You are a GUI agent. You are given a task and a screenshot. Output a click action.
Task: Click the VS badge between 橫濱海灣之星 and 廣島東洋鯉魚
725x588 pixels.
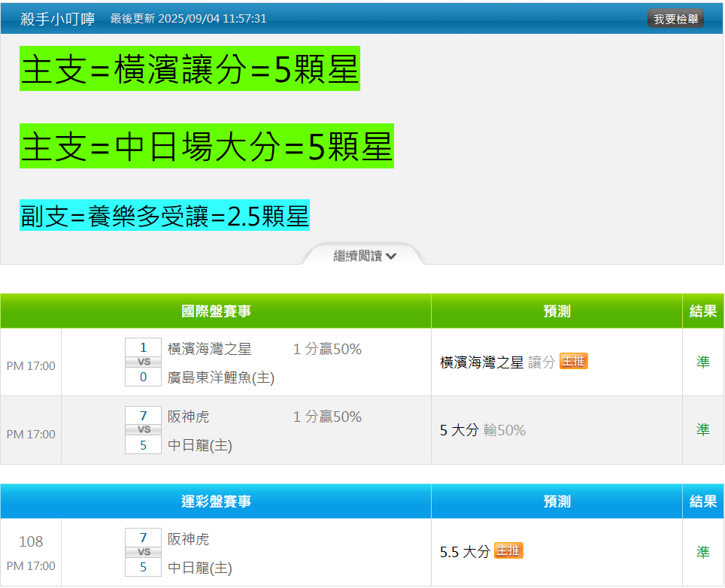point(144,362)
